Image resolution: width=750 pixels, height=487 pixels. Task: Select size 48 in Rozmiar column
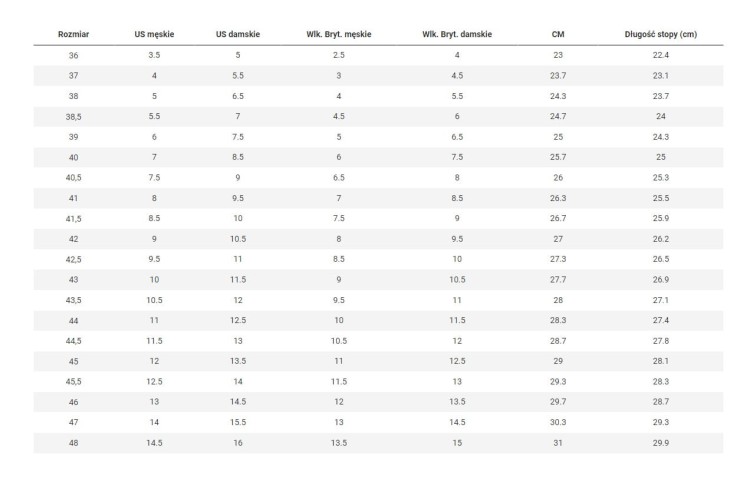coord(73,443)
